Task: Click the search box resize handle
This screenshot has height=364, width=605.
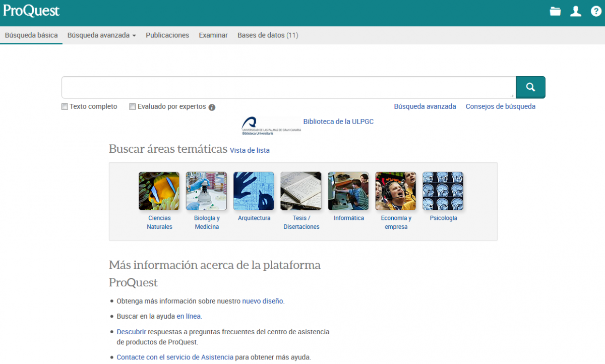Action: (x=513, y=95)
